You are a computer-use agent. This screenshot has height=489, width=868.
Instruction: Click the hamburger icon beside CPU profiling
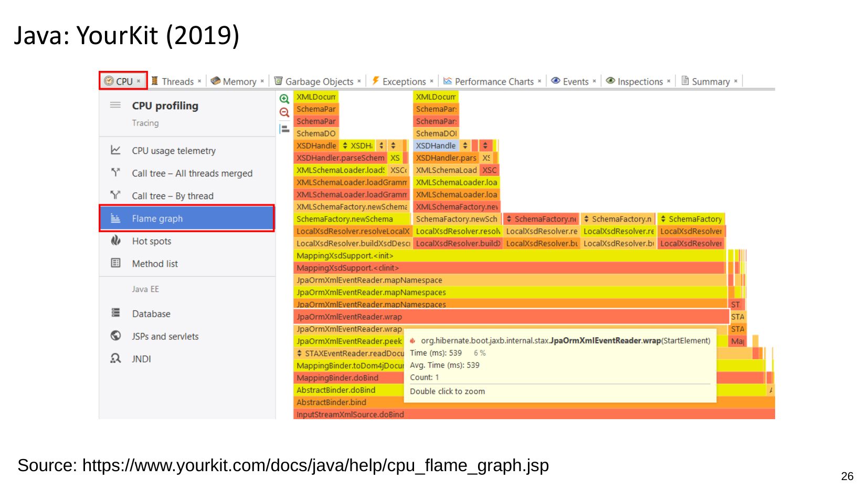click(x=115, y=106)
